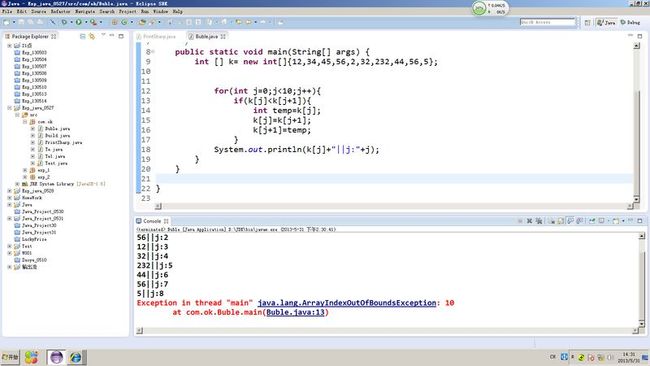The image size is (650, 366).
Task: Maximize the Package Explorer view
Action: (121, 36)
